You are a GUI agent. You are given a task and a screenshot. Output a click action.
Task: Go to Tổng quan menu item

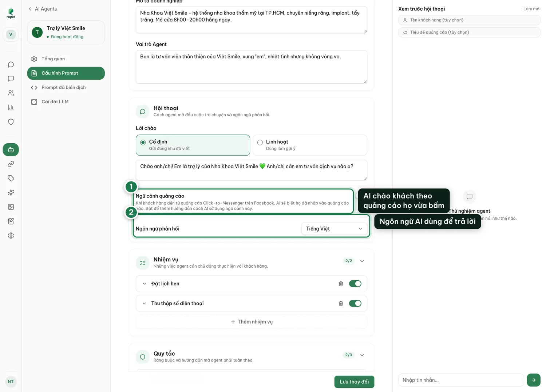(66, 59)
